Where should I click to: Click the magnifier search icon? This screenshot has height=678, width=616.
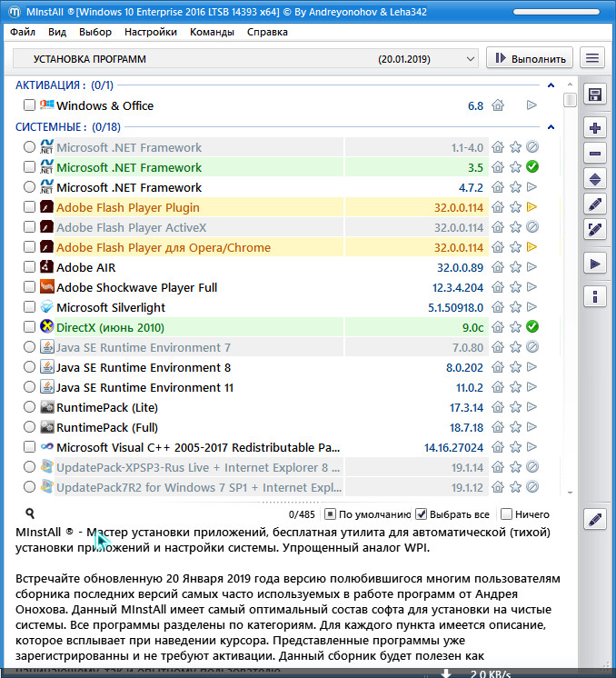[30, 513]
